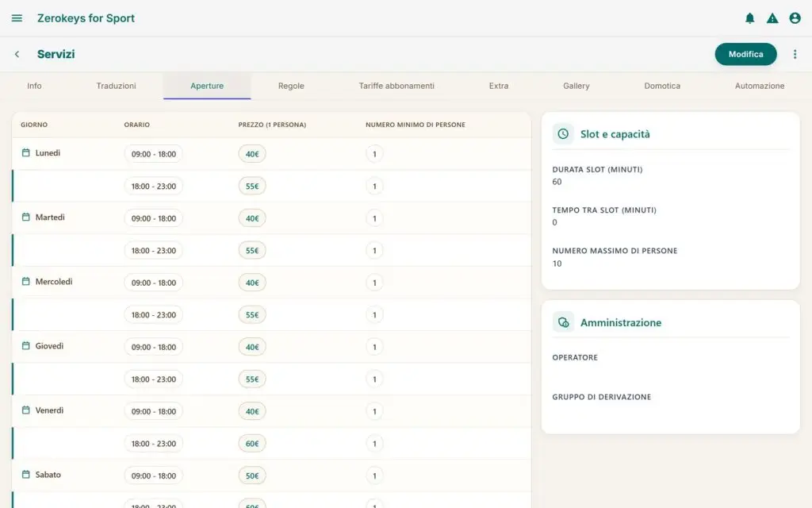The width and height of the screenshot is (812, 508).
Task: Select Lunedì 09:00 - 18:00 time chip
Action: coord(153,154)
